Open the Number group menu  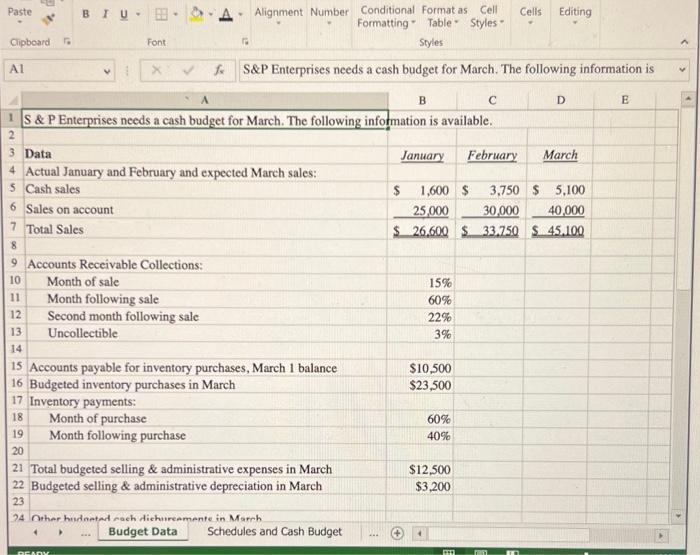coord(329,16)
